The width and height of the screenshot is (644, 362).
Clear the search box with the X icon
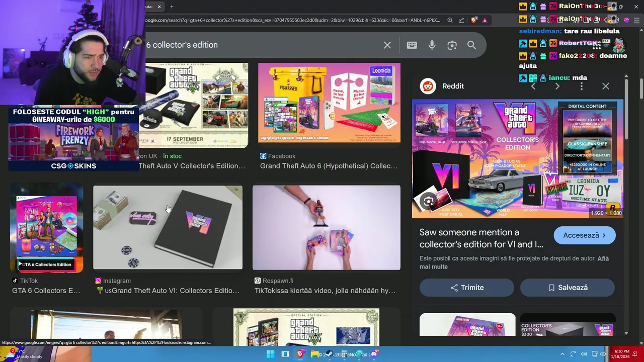[x=387, y=45]
